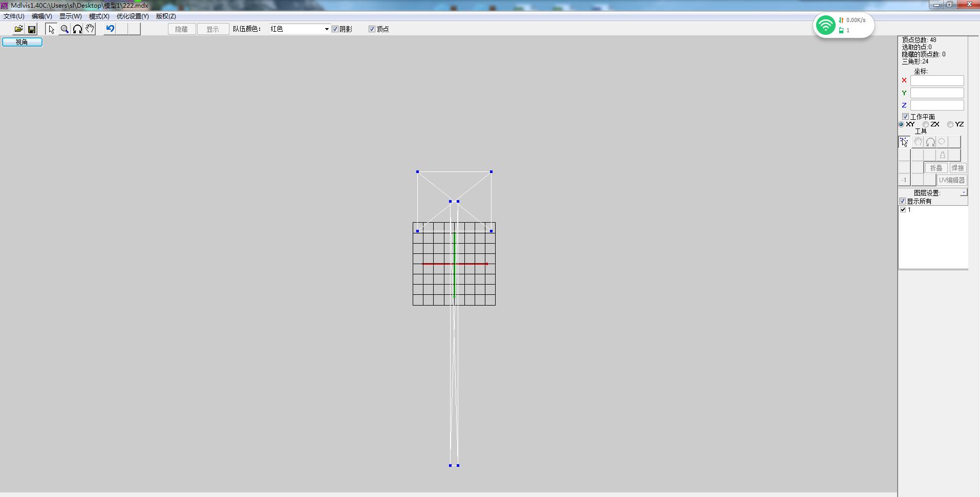Collapse the 图层设置 panel with minus button

point(964,192)
